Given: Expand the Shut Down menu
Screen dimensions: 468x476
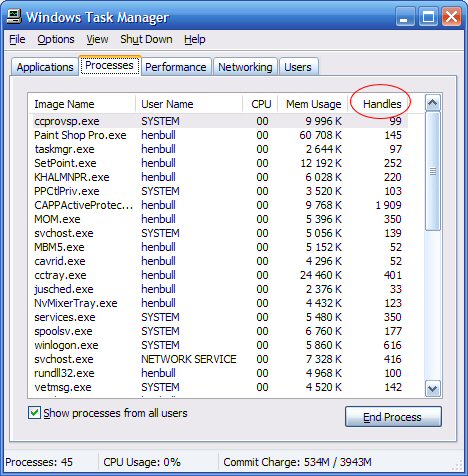Looking at the screenshot, I should tap(146, 39).
